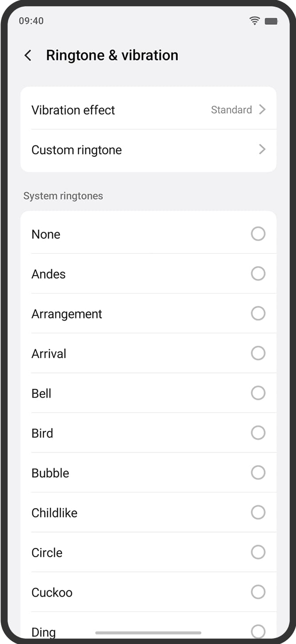Screen dimensions: 296x644
Task: Tap the Wi-Fi status icon
Action: (255, 20)
